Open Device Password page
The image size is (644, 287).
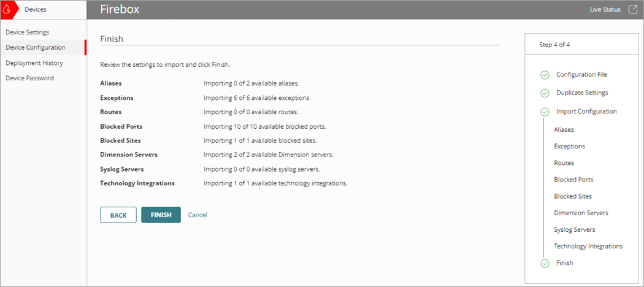click(29, 78)
